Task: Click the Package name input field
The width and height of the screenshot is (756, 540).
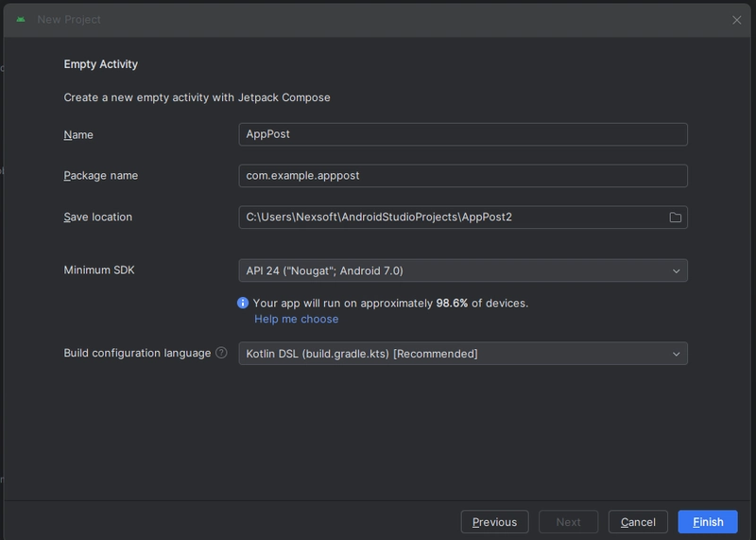Action: pyautogui.click(x=463, y=176)
